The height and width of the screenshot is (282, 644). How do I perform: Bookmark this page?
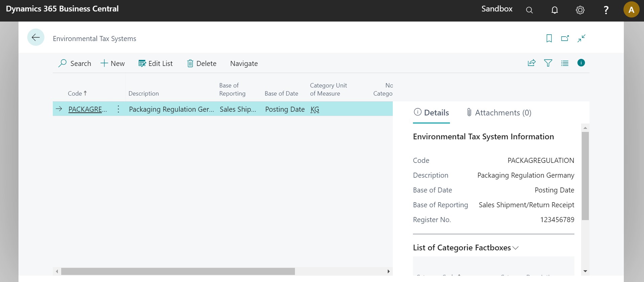[x=549, y=38]
